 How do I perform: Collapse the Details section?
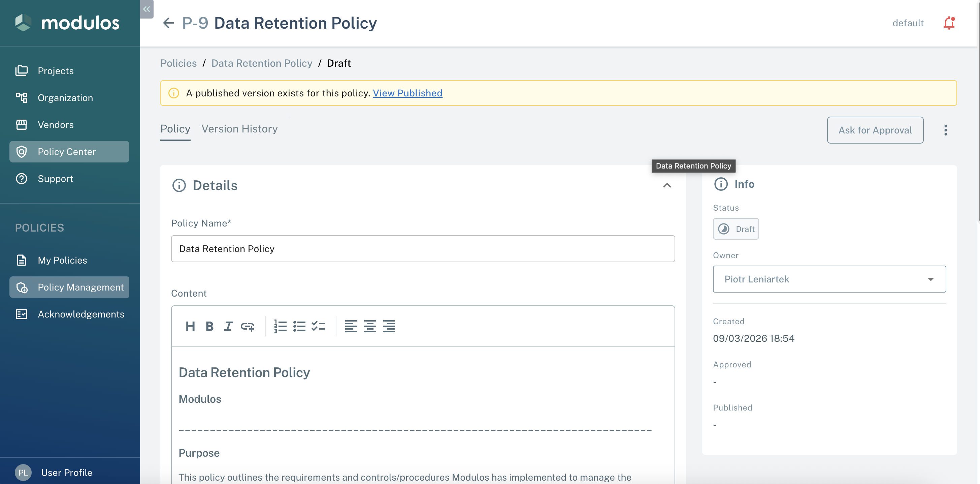[667, 185]
